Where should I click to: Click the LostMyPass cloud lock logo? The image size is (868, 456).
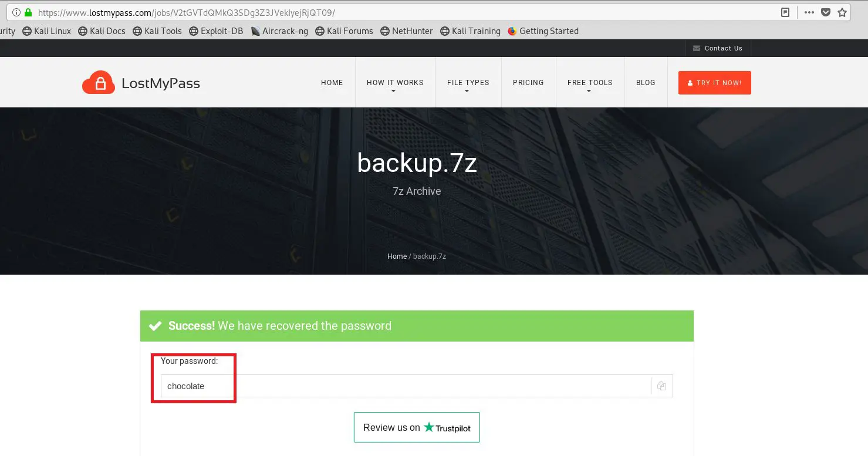(x=99, y=83)
